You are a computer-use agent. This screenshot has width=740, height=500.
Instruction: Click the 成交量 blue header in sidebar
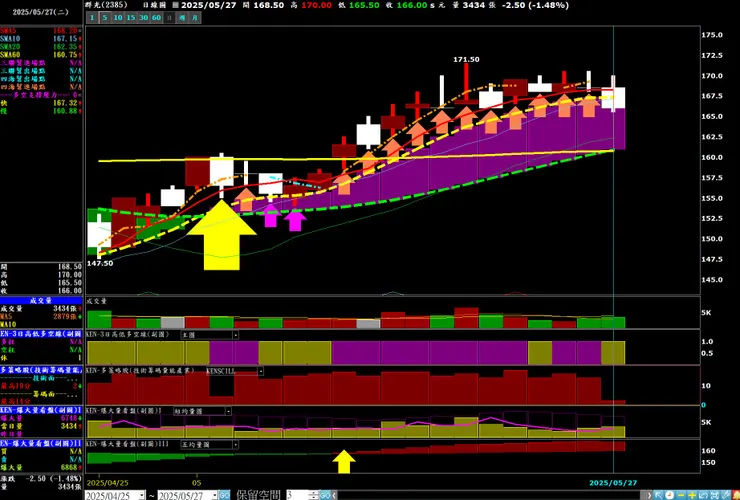[x=41, y=300]
